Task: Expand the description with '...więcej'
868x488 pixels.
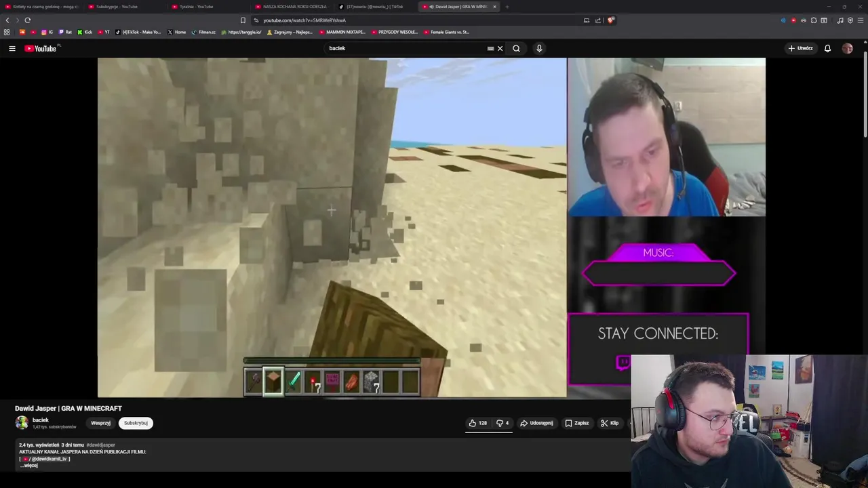Action: tap(28, 466)
